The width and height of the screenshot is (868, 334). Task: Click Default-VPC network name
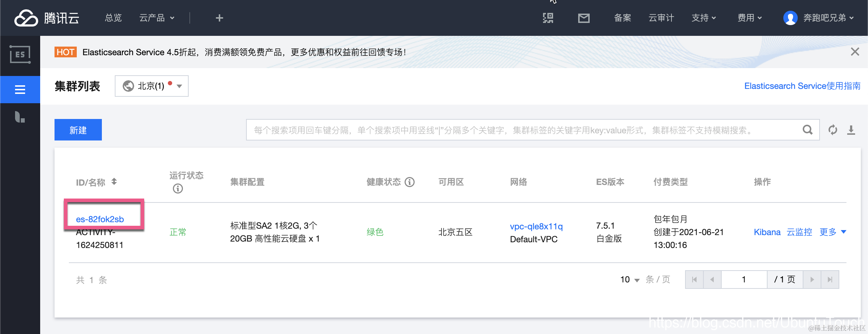click(x=534, y=239)
